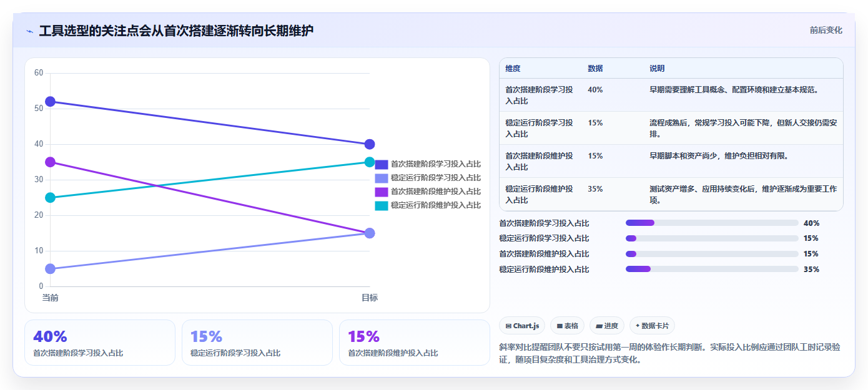
Task: Click the lightning icon beside the title
Action: (x=30, y=31)
